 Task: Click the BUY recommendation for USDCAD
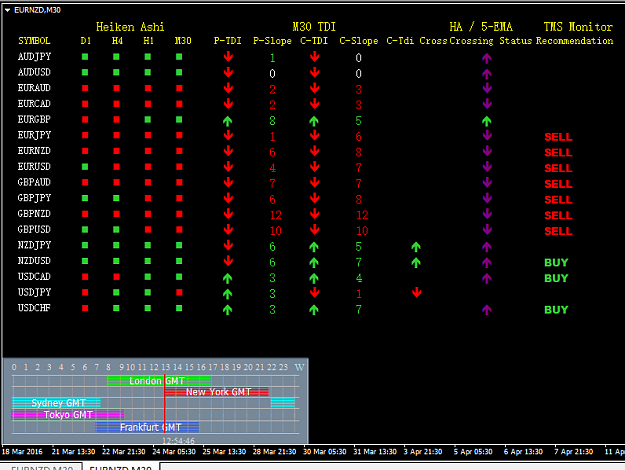[556, 278]
